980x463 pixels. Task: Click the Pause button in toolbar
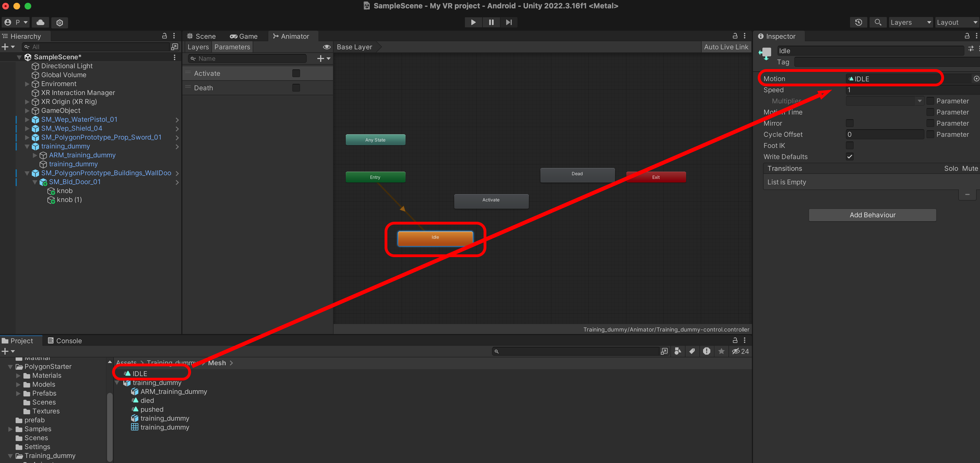point(491,23)
